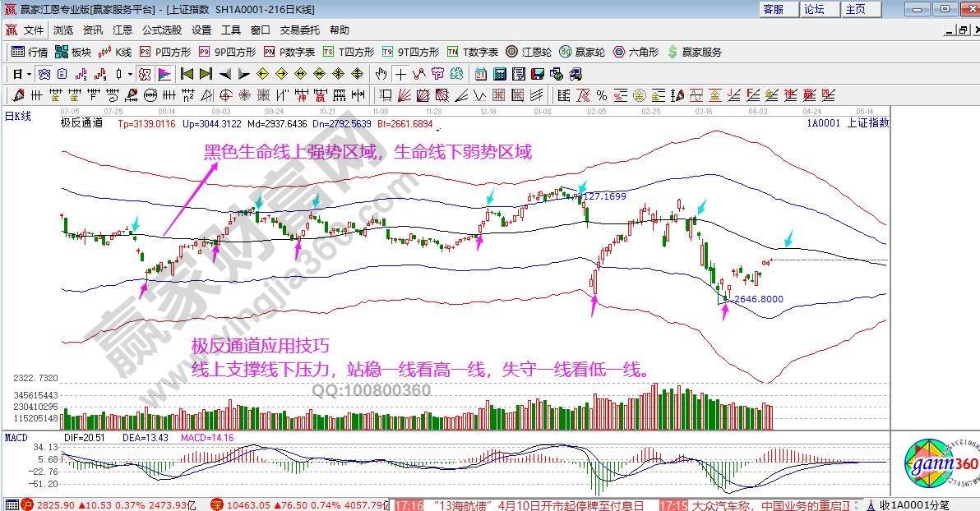The image size is (980, 511).
Task: Click the 客服 button at top
Action: click(773, 9)
